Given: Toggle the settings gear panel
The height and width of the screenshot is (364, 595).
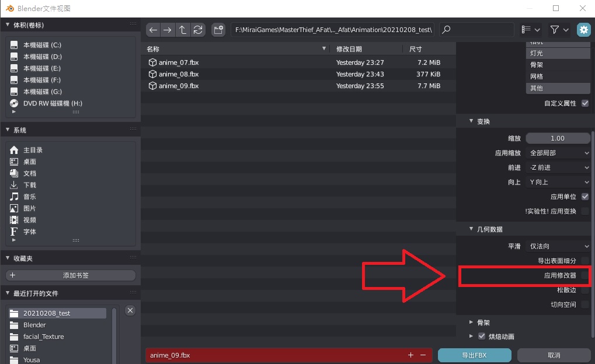Looking at the screenshot, I should point(583,30).
